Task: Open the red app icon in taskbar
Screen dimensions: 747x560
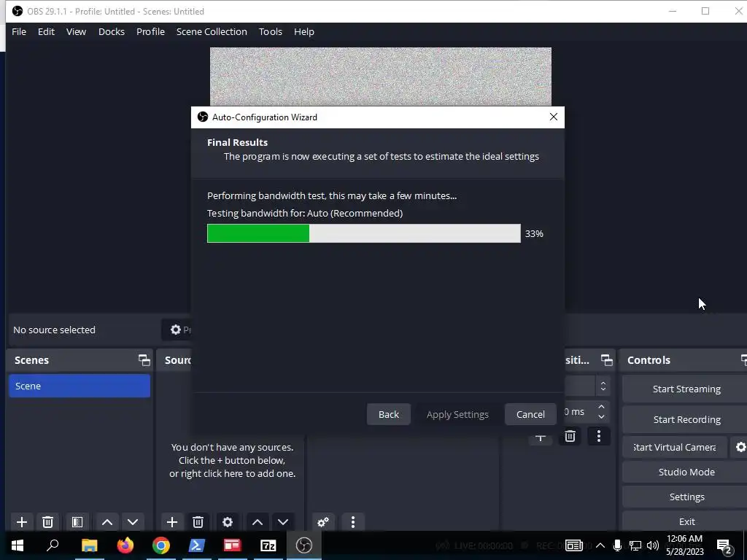Action: pyautogui.click(x=233, y=545)
